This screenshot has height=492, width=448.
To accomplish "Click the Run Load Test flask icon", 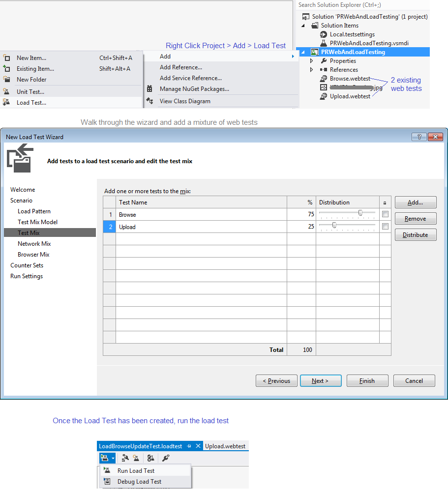I will pyautogui.click(x=107, y=470).
